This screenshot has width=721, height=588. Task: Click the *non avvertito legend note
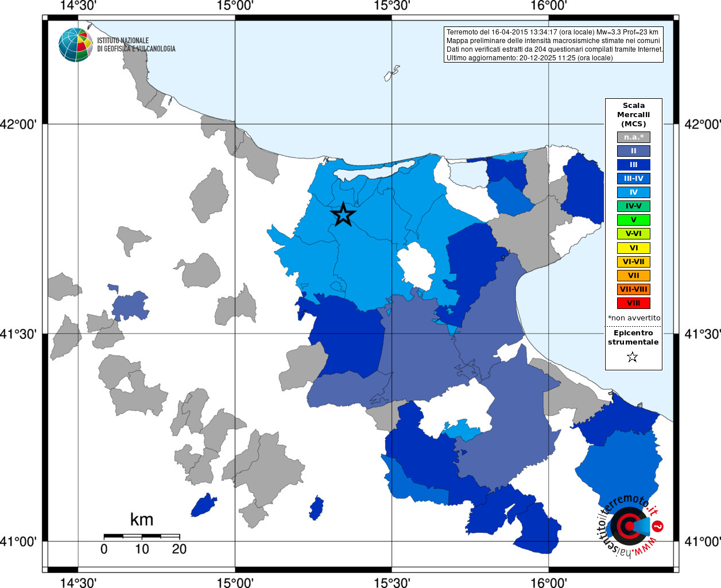coord(634,318)
